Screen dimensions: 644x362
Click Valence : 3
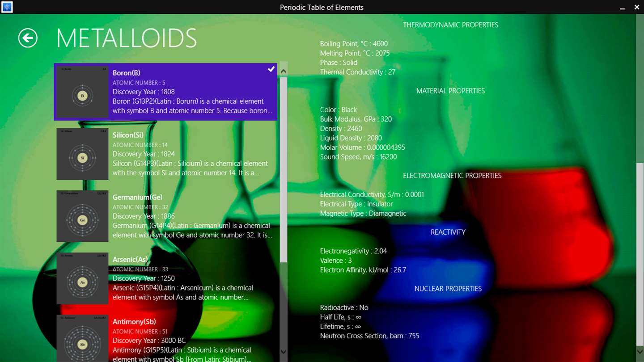point(336,260)
